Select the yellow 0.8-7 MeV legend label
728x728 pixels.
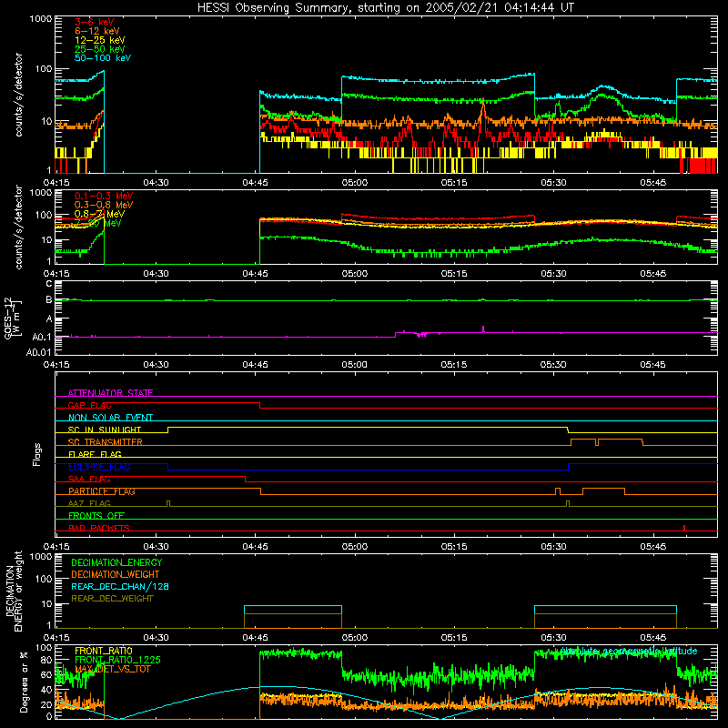tap(99, 214)
